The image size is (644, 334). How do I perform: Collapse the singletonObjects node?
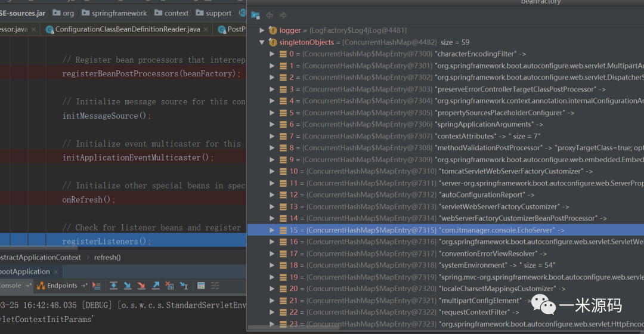click(261, 42)
